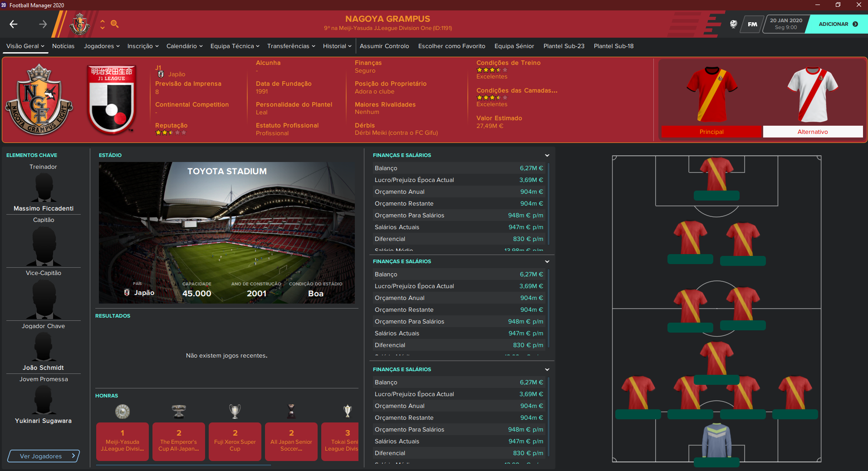This screenshot has height=471, width=868.
Task: Open the Equipa Sénior tab
Action: [514, 46]
